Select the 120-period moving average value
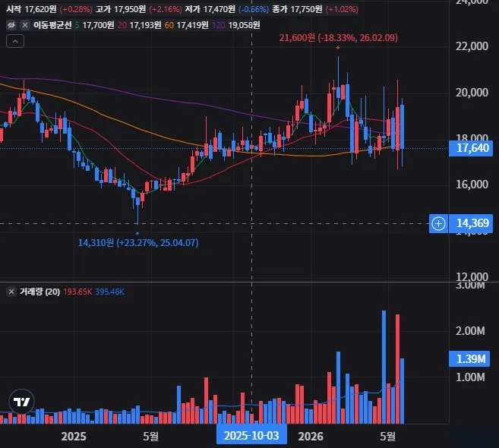Image resolution: width=499 pixels, height=448 pixels. click(x=244, y=25)
